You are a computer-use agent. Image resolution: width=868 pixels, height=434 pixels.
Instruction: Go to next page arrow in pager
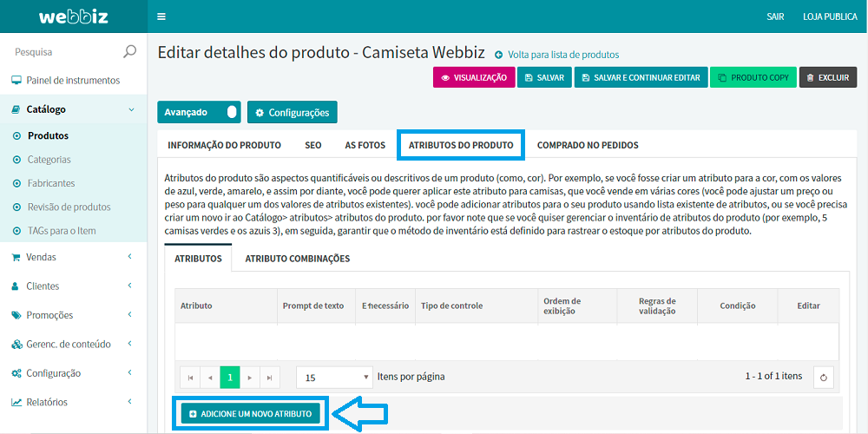pos(250,378)
